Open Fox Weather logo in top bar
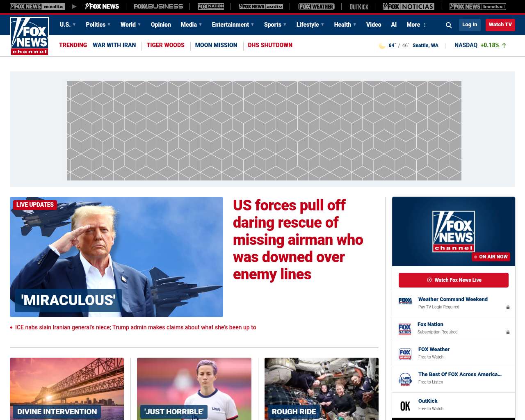This screenshot has height=420, width=525. (x=316, y=7)
